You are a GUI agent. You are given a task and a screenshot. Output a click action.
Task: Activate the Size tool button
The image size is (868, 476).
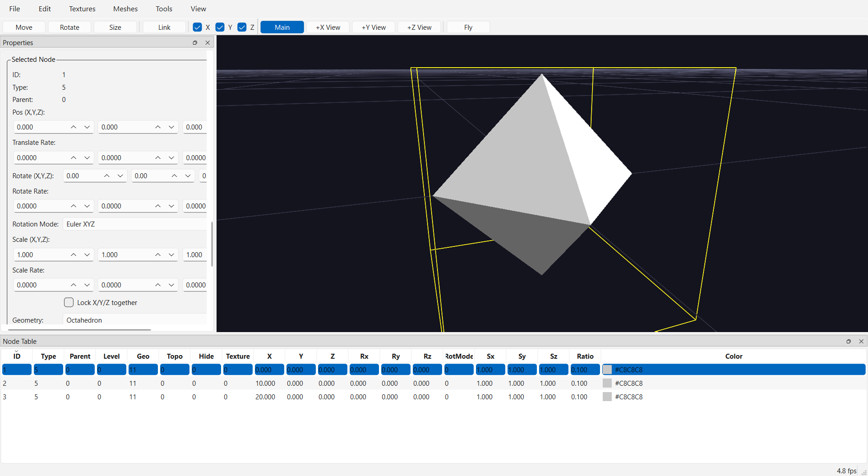pyautogui.click(x=115, y=27)
